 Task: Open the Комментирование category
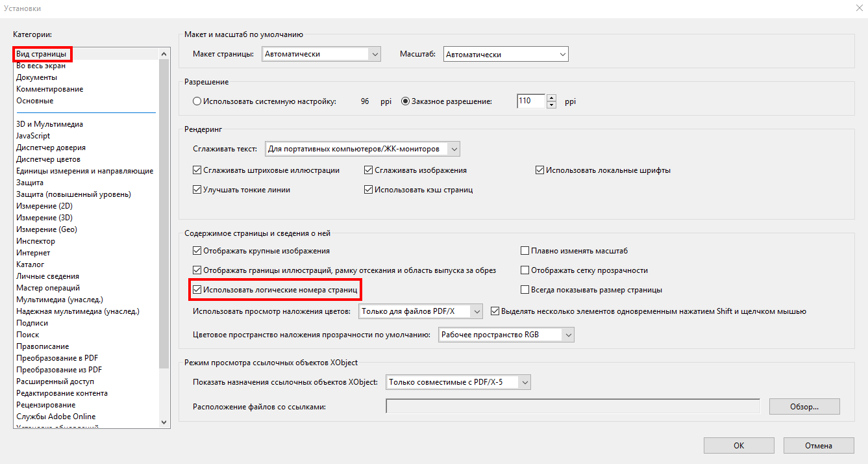coord(49,89)
